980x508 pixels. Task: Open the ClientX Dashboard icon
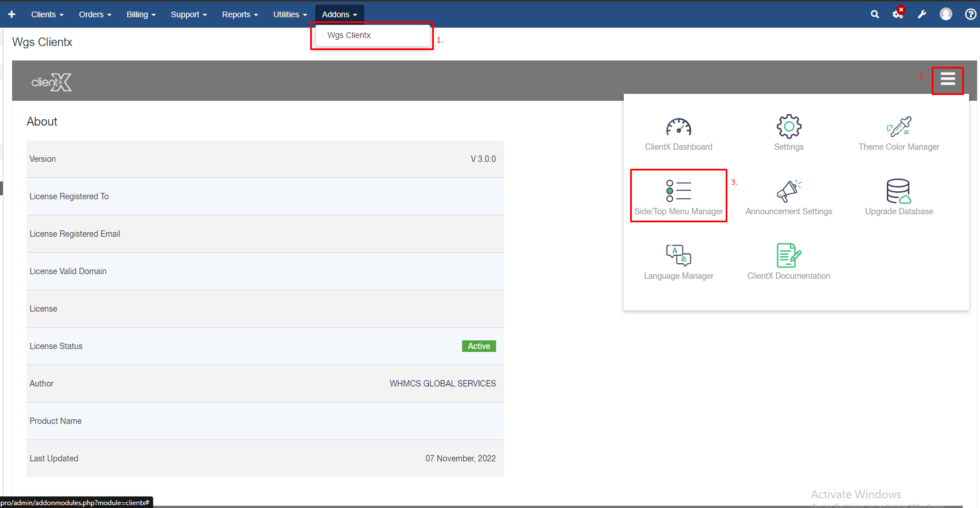click(x=678, y=127)
